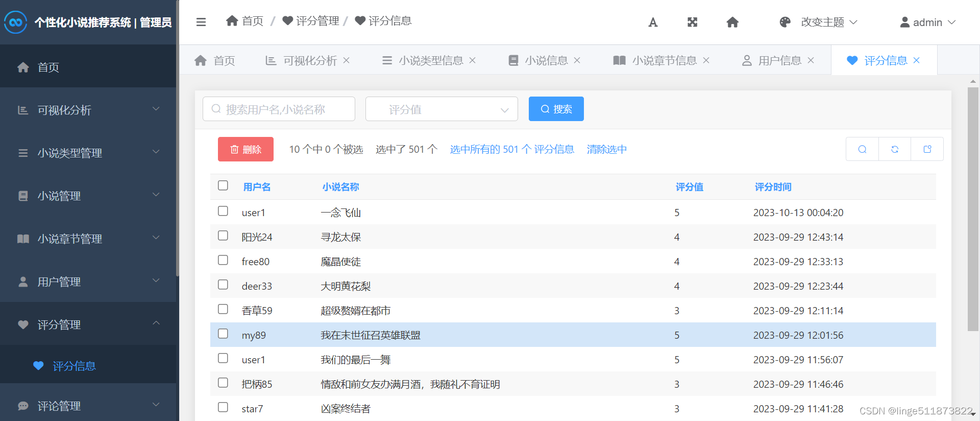Viewport: 980px width, 421px height.
Task: Expand 小说管理 sidebar menu chevron
Action: [156, 195]
